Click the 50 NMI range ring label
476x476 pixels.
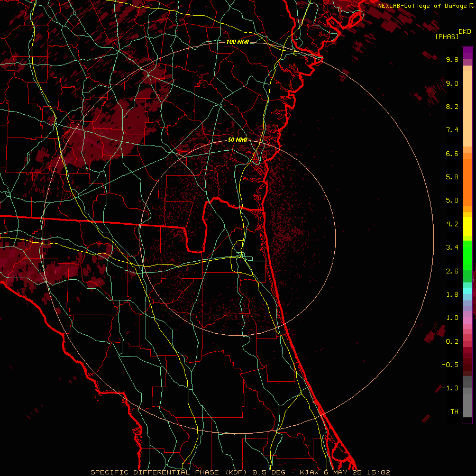point(237,140)
